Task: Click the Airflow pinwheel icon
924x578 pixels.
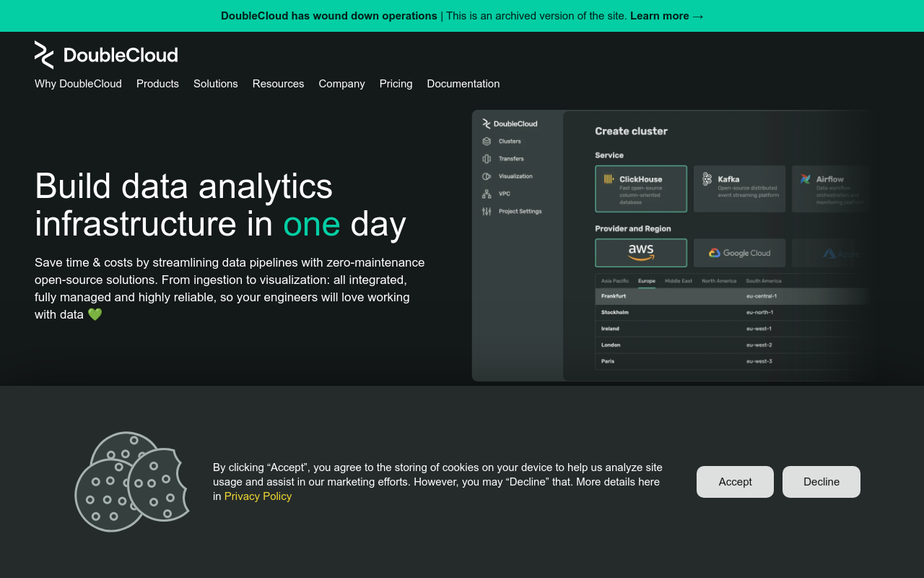Action: point(806,179)
